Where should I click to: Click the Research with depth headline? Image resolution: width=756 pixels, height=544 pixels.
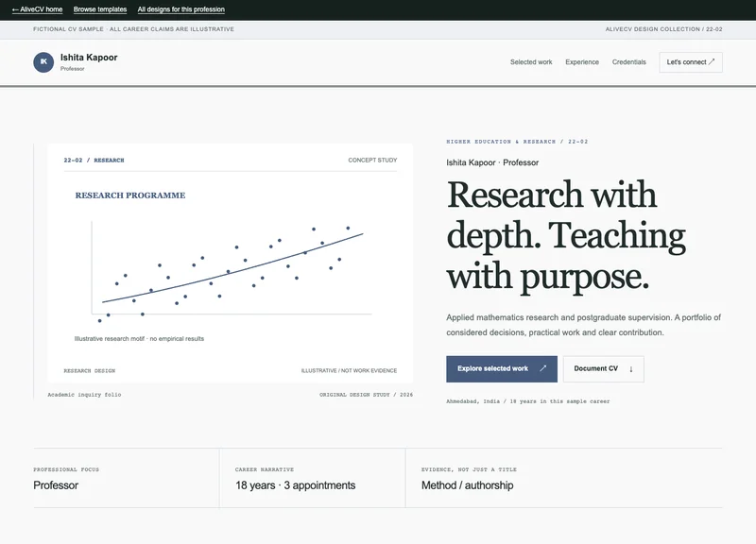point(566,234)
